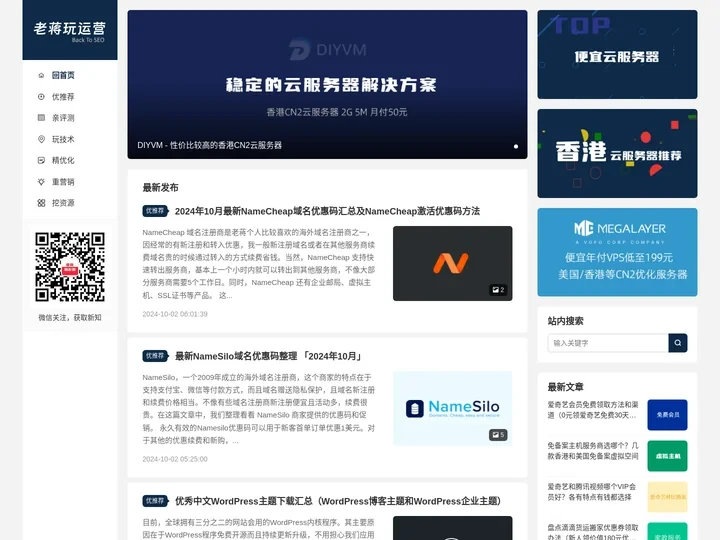Click the carousel pagination dot
This screenshot has height=540, width=720.
click(x=516, y=146)
